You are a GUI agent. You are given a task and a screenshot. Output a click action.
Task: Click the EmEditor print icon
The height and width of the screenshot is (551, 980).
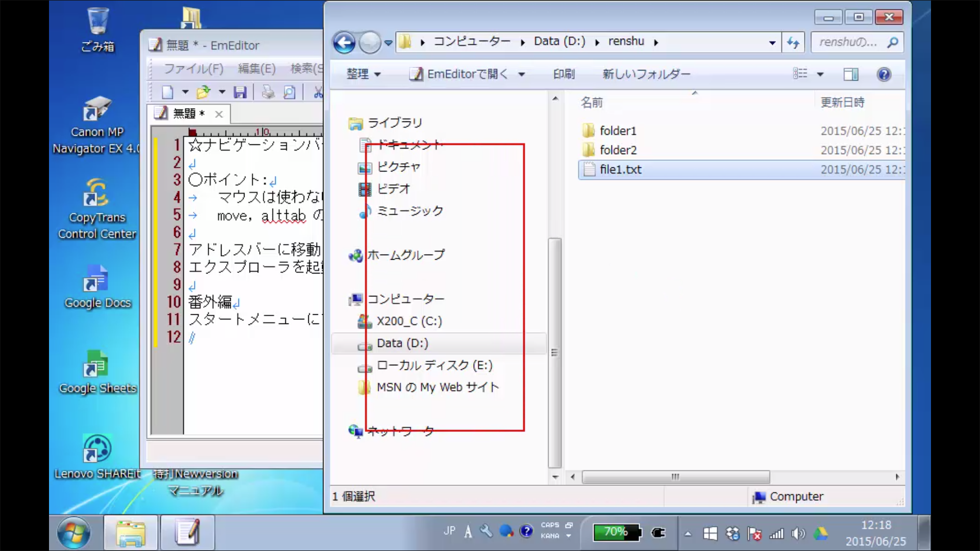coord(268,92)
